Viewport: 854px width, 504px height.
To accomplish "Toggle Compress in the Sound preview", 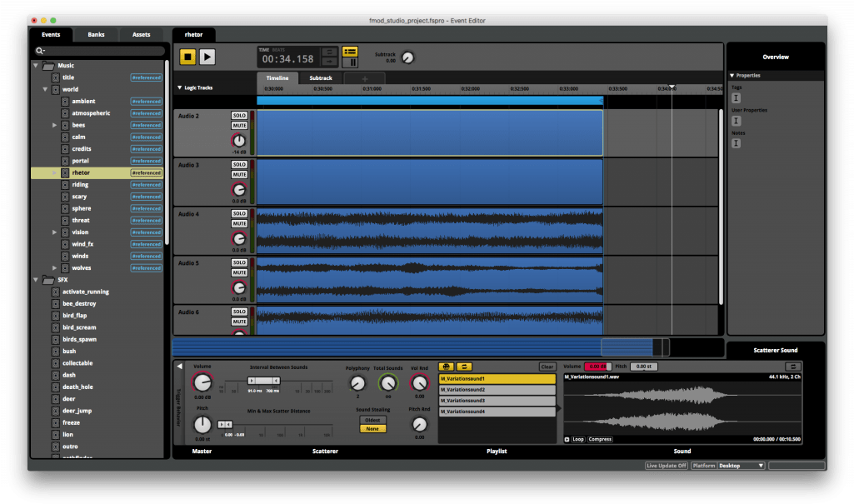I will tap(600, 439).
